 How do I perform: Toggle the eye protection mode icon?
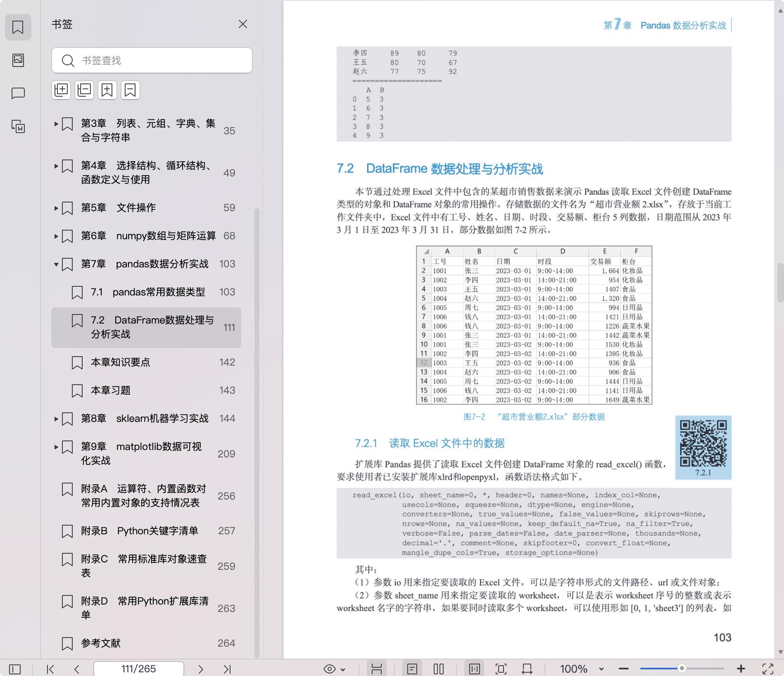[330, 669]
